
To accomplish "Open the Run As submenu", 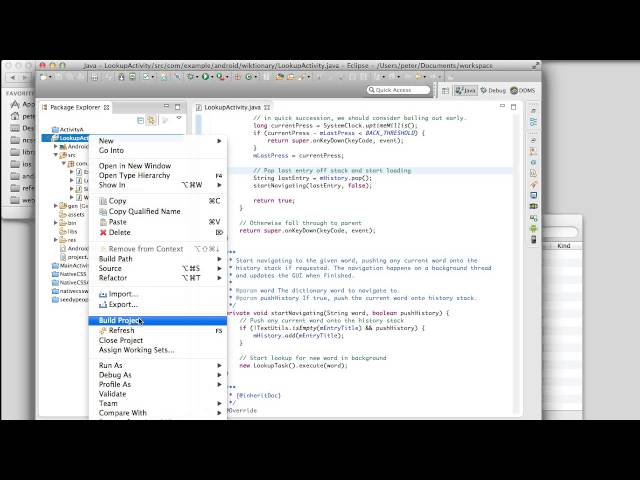I will click(158, 365).
